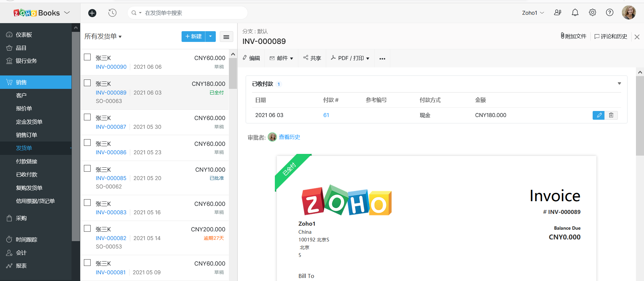Viewport: 644px width, 281px height.
Task: Open the invoice list hamburger menu
Action: 226,37
